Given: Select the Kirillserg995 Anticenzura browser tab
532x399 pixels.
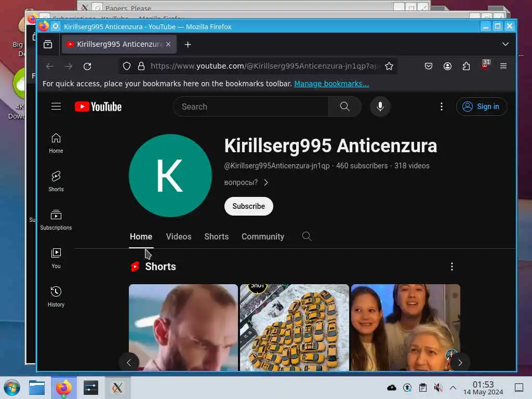Looking at the screenshot, I should click(119, 44).
